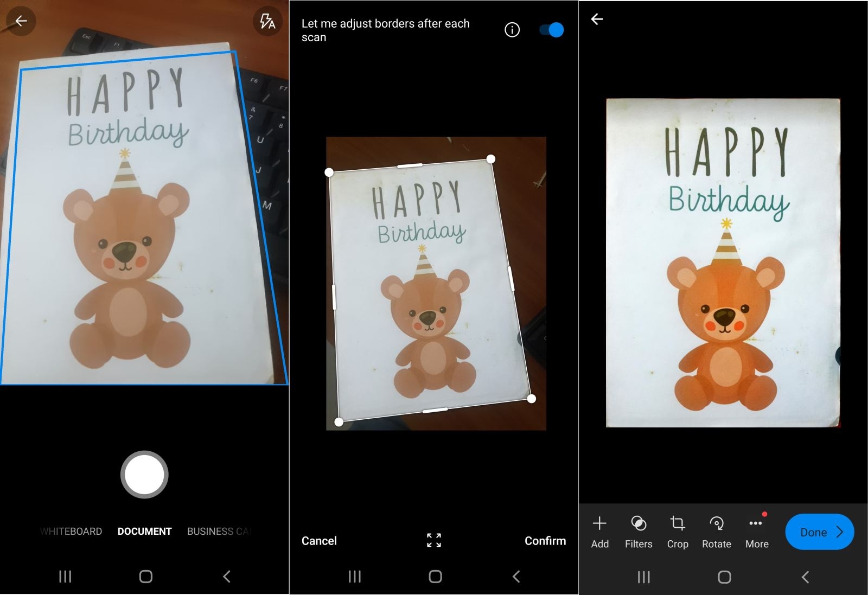The image size is (868, 595).
Task: Select the Document capture mode
Action: click(144, 531)
